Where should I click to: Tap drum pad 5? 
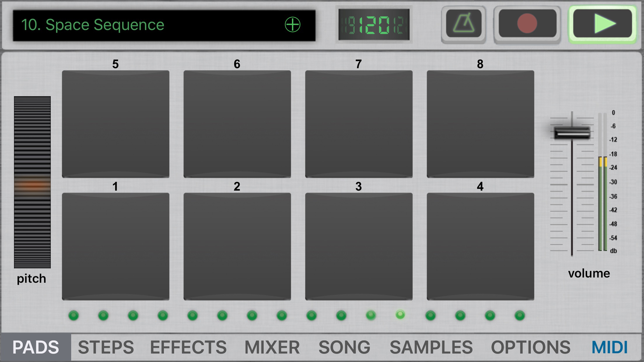(116, 124)
